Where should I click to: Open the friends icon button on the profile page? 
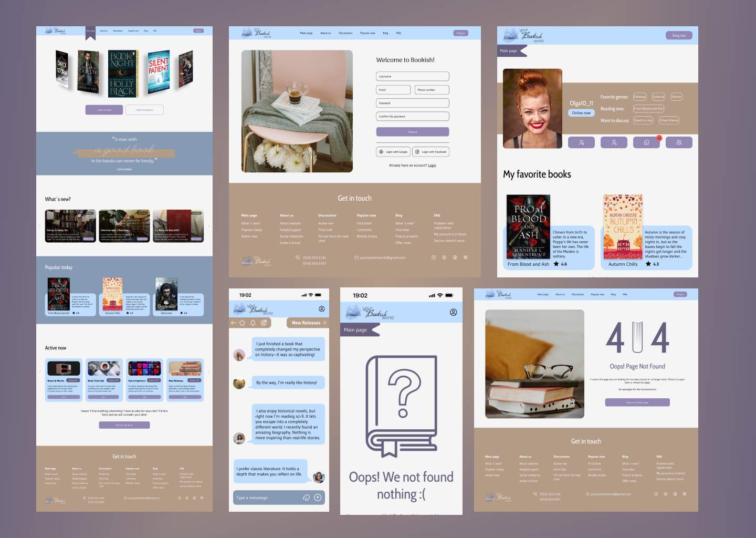(x=679, y=142)
